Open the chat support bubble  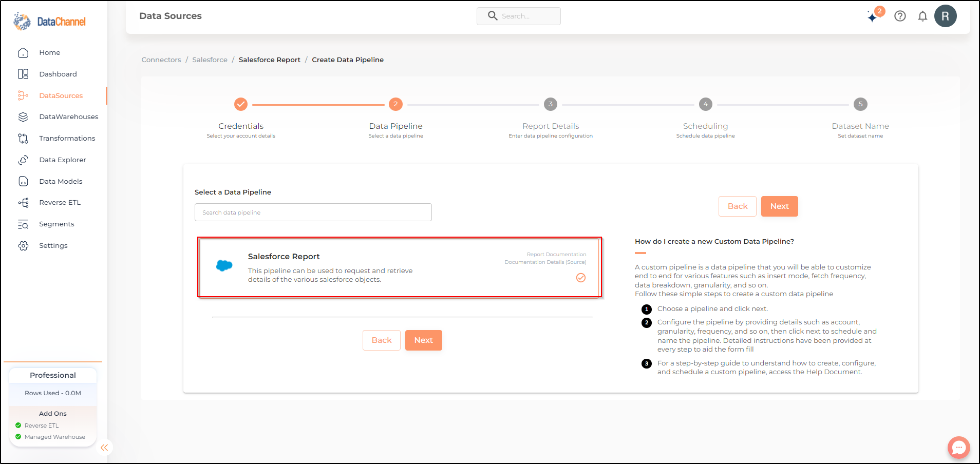[x=958, y=448]
